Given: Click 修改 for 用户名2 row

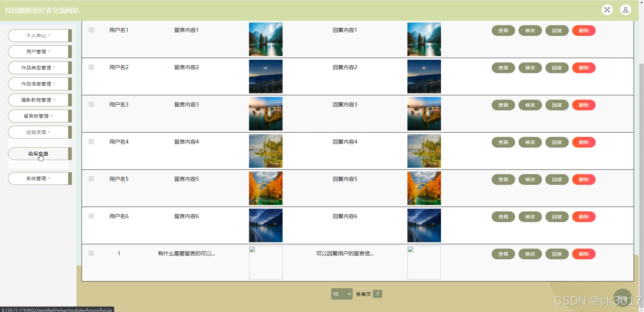Looking at the screenshot, I should (x=530, y=68).
